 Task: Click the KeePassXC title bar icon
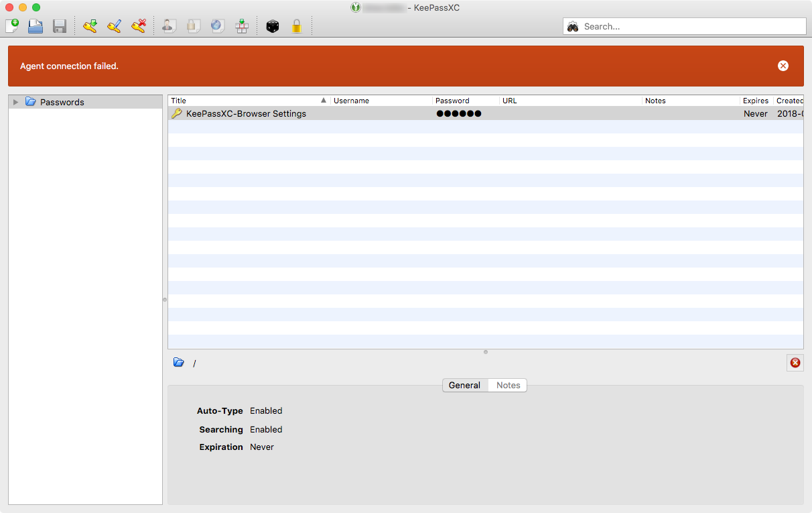click(x=356, y=7)
